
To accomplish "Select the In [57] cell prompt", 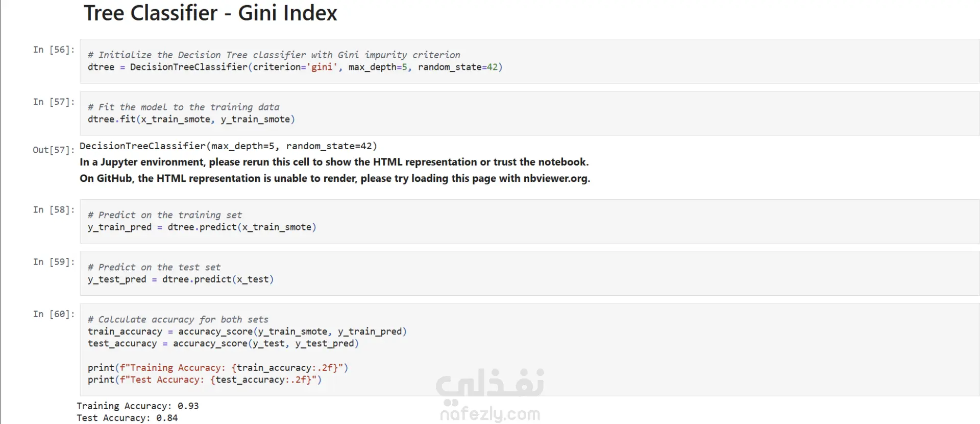I will point(54,102).
